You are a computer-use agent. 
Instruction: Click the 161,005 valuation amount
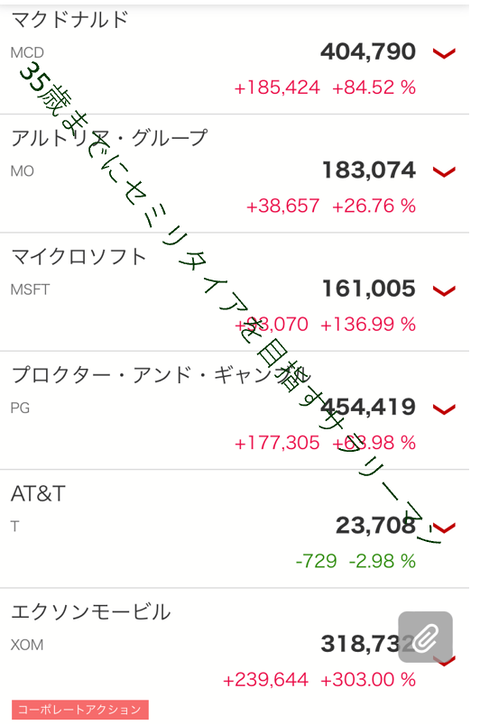[x=369, y=288]
